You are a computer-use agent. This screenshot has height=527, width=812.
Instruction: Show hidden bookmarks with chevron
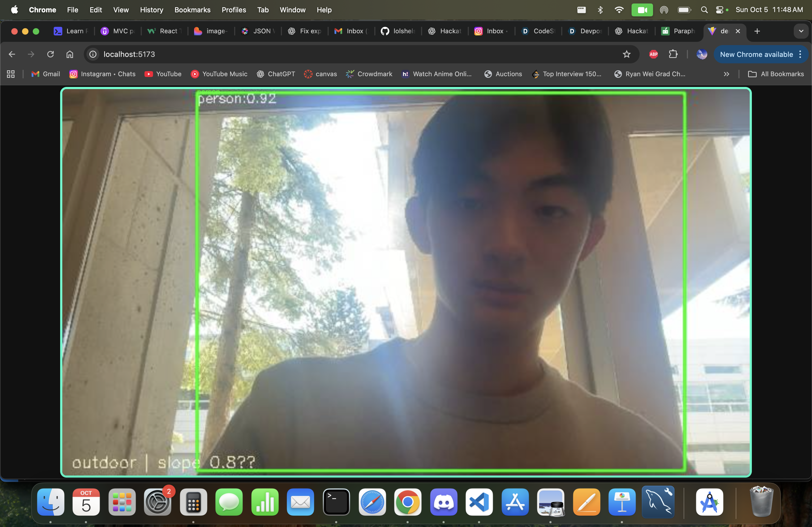click(726, 74)
